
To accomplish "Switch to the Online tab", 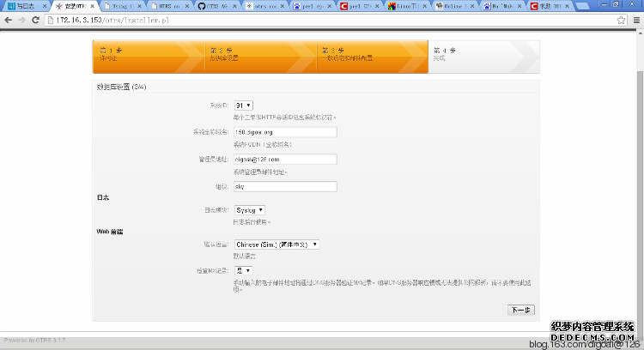I will [x=453, y=6].
